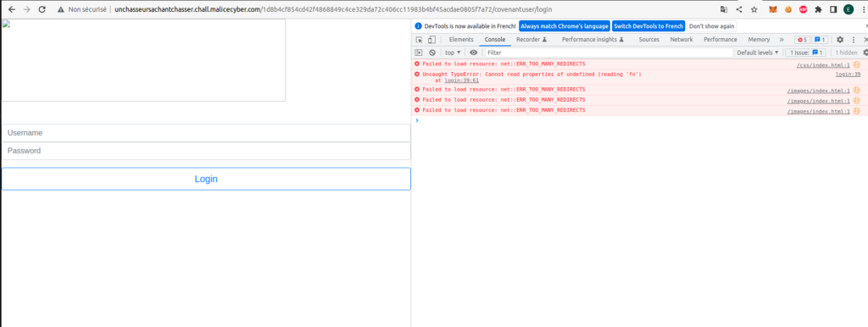
Task: Go back to the previous page
Action: click(12, 9)
